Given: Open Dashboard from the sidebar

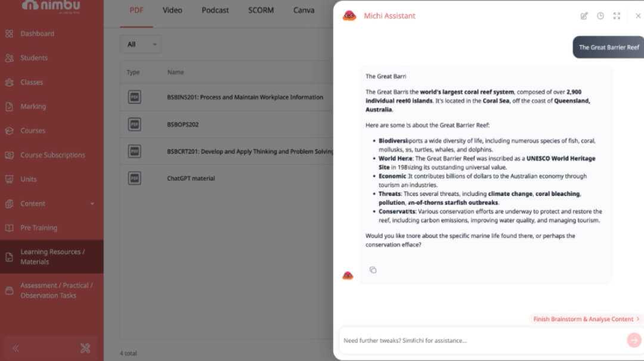Looking at the screenshot, I should point(37,34).
